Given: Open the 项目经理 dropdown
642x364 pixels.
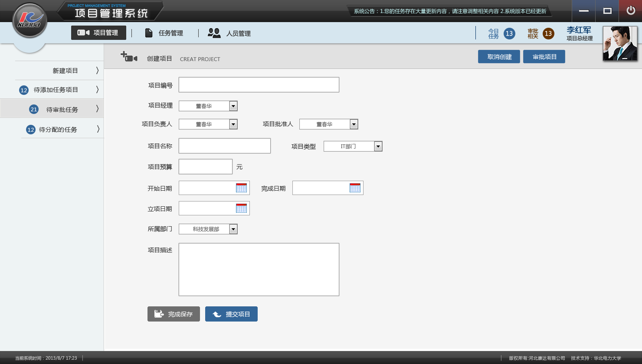Looking at the screenshot, I should 233,105.
